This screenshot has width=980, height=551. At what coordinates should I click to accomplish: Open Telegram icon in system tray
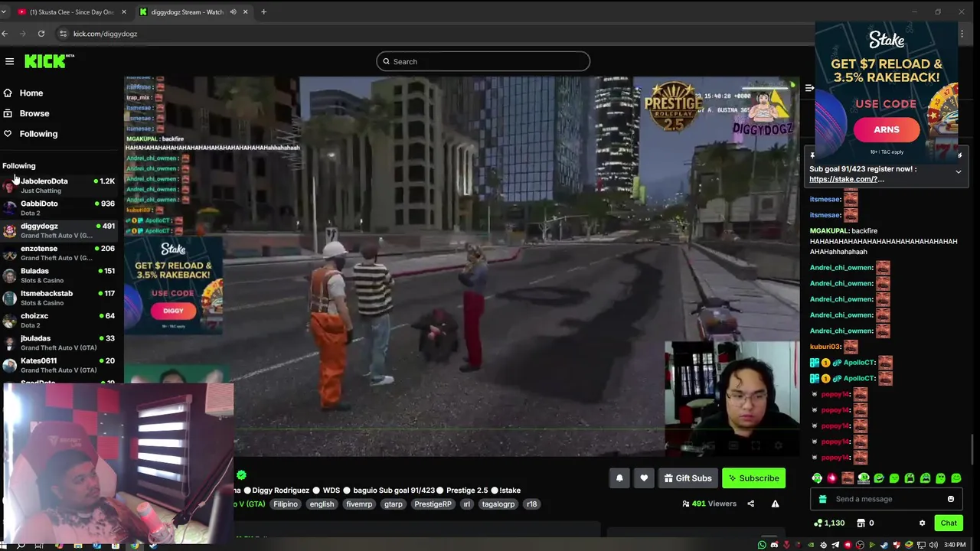pyautogui.click(x=835, y=545)
